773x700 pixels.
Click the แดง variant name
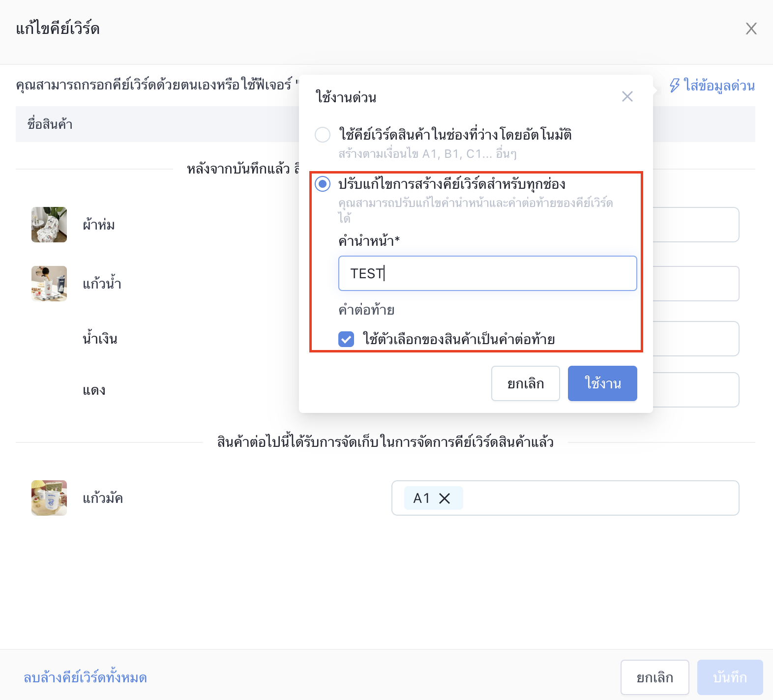(x=94, y=390)
